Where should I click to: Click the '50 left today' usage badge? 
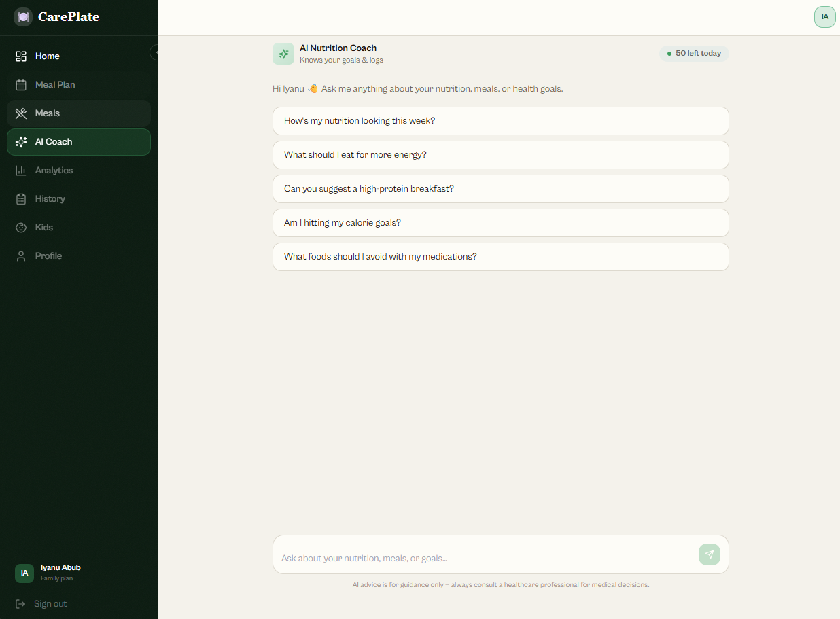694,53
